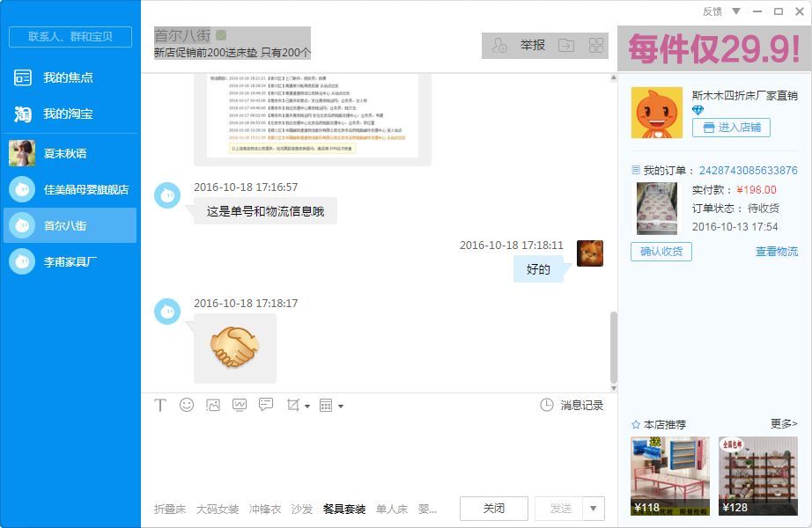Click the 每件仅29.9! banner ad
This screenshot has height=528, width=812.
tap(714, 48)
